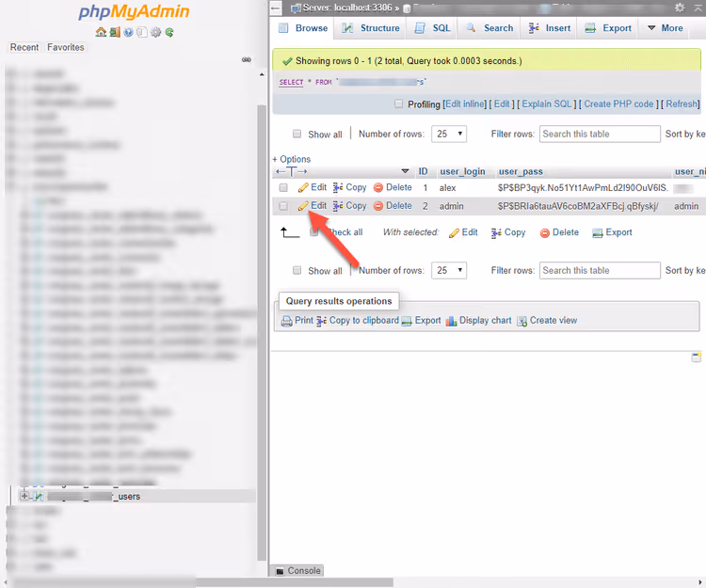Click the green reload navigation panel icon
This screenshot has height=588, width=706.
pyautogui.click(x=169, y=32)
